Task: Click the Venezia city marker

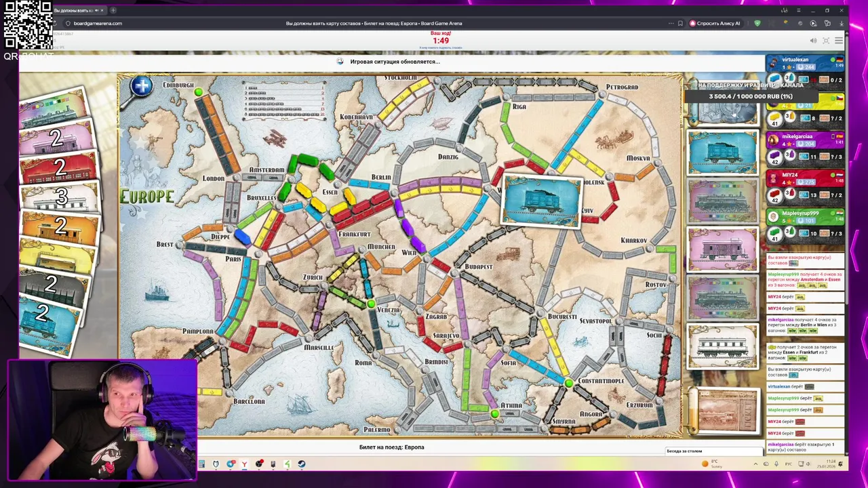Action: coord(370,304)
